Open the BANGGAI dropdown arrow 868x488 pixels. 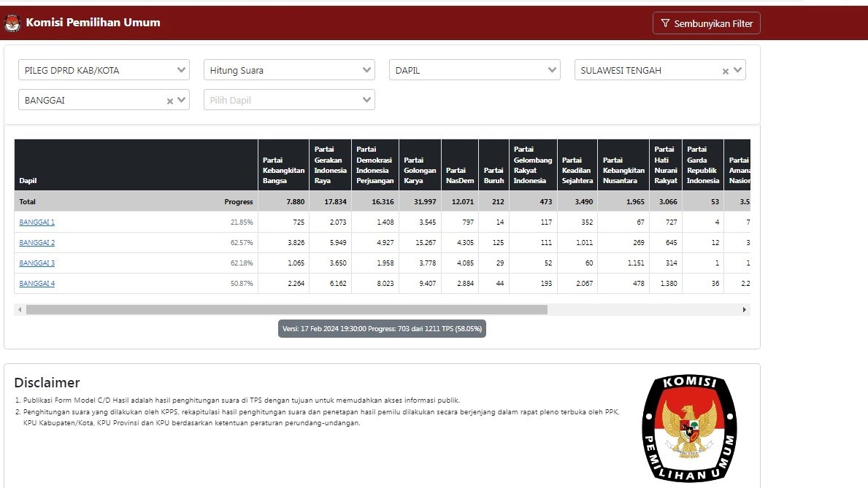(181, 100)
